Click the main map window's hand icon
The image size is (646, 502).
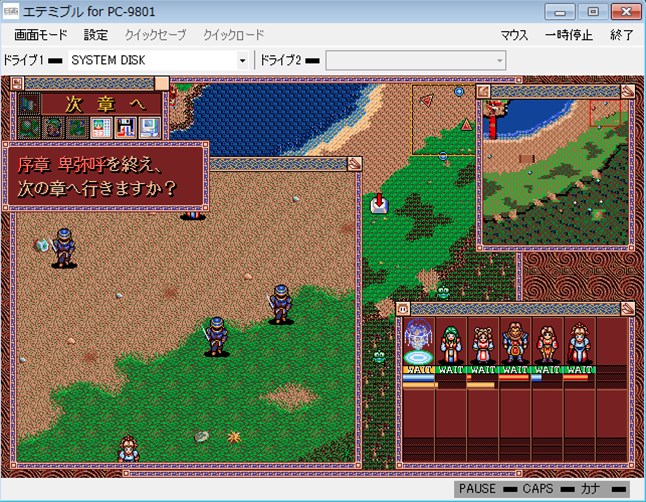tap(354, 164)
